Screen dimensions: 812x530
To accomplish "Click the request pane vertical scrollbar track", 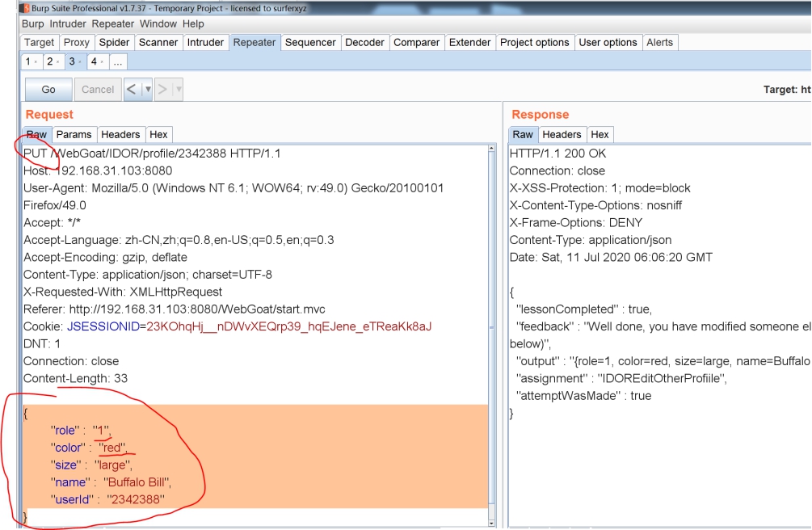I will pos(491,337).
